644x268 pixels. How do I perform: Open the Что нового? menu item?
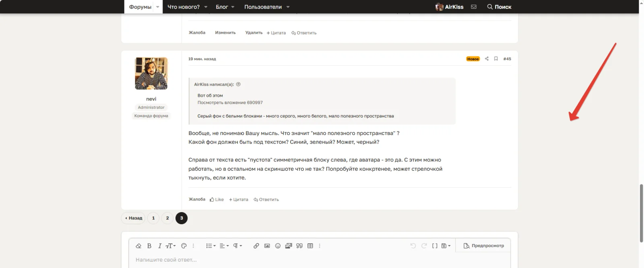pos(184,7)
